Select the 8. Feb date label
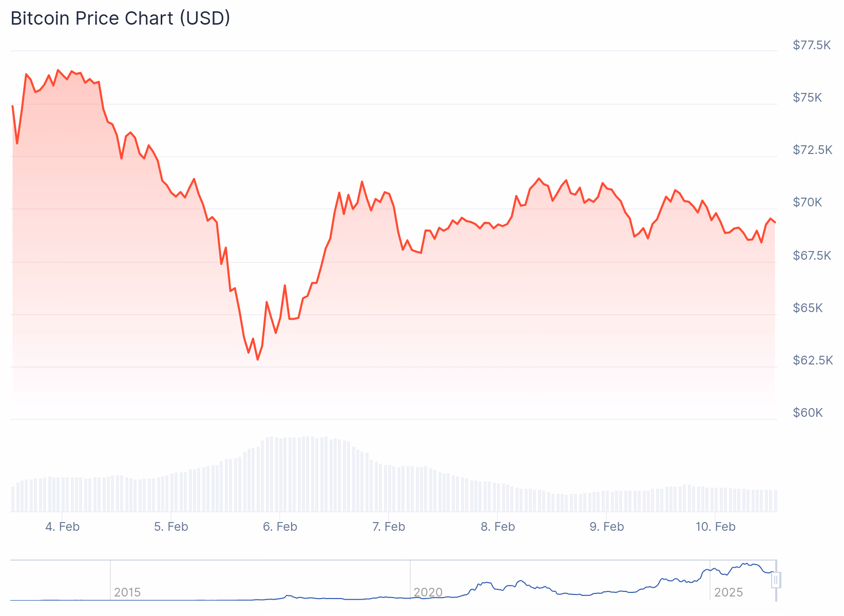Image resolution: width=844 pixels, height=616 pixels. tap(498, 527)
